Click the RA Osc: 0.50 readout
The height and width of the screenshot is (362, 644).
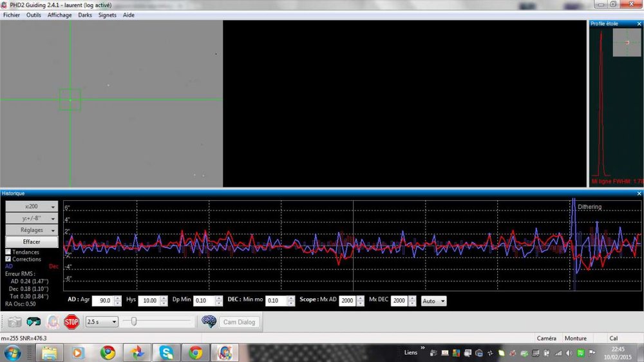point(21,304)
